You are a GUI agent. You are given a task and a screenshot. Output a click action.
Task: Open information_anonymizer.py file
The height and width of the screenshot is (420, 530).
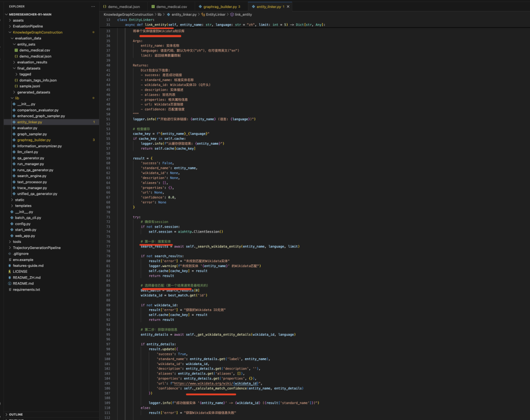40,146
